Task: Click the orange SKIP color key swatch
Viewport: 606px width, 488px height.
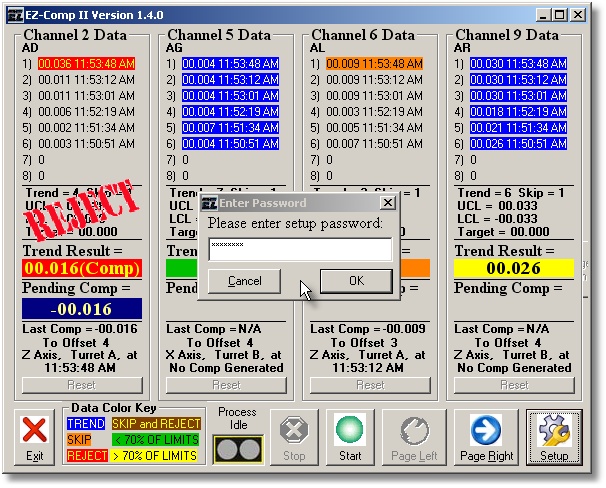Action: point(79,440)
